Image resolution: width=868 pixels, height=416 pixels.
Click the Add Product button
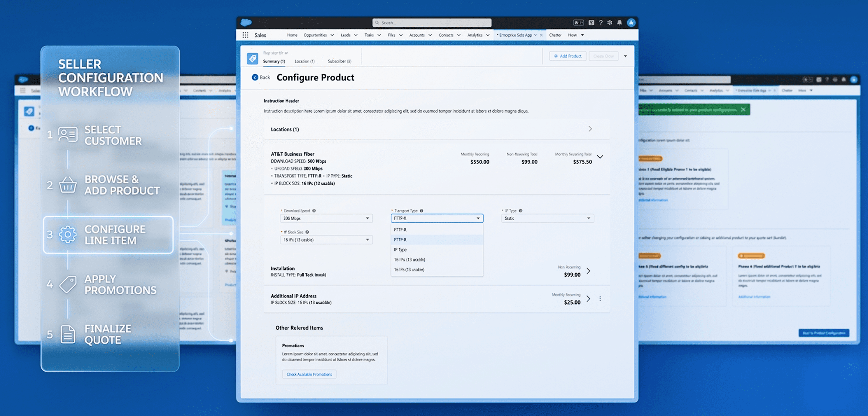[567, 56]
